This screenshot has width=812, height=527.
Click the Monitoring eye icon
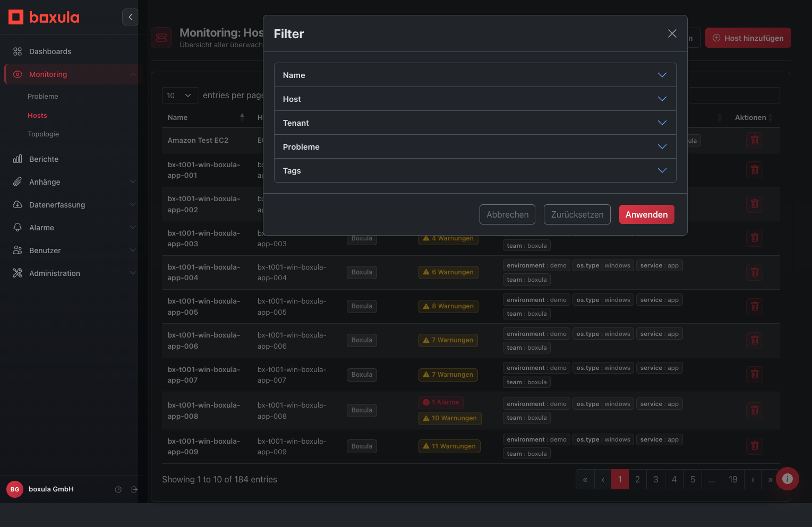pos(18,74)
